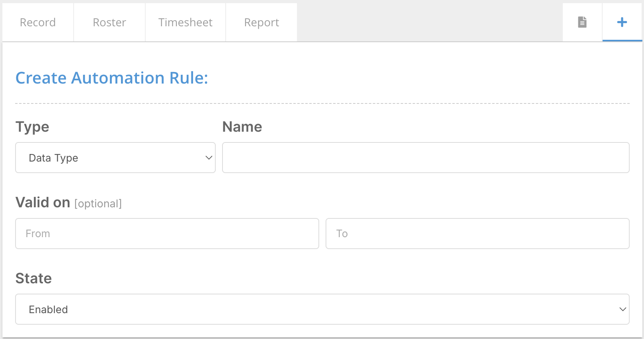Click the chevron arrow in State dropdown

coord(623,310)
